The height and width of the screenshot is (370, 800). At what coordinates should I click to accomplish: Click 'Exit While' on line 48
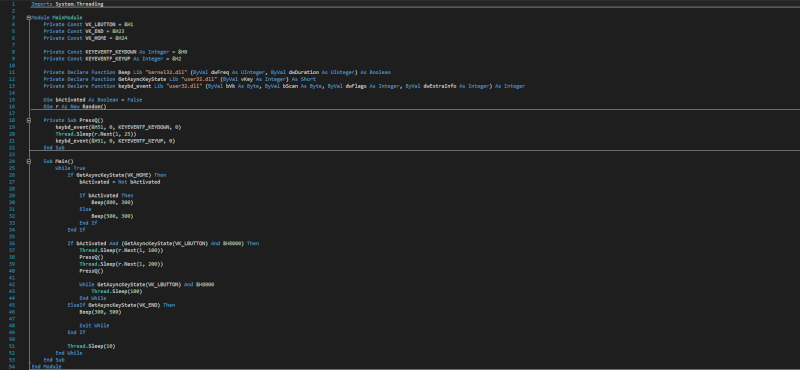(94, 326)
